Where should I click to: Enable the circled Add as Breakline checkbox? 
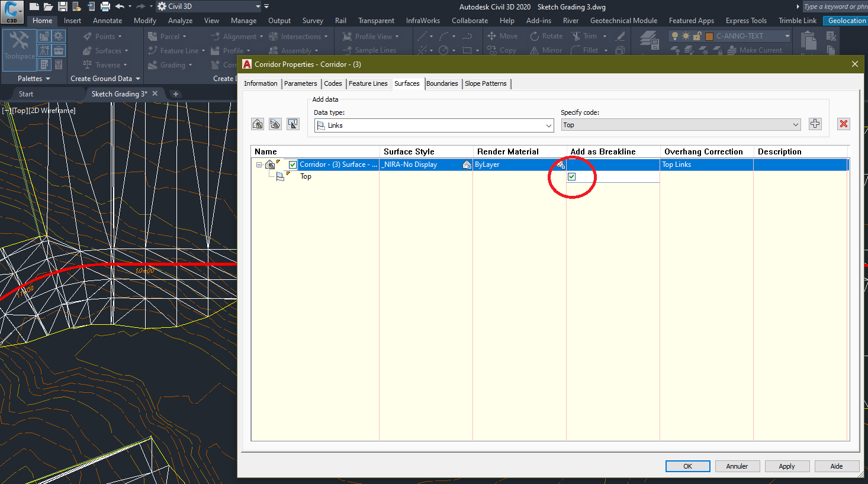[x=571, y=176]
